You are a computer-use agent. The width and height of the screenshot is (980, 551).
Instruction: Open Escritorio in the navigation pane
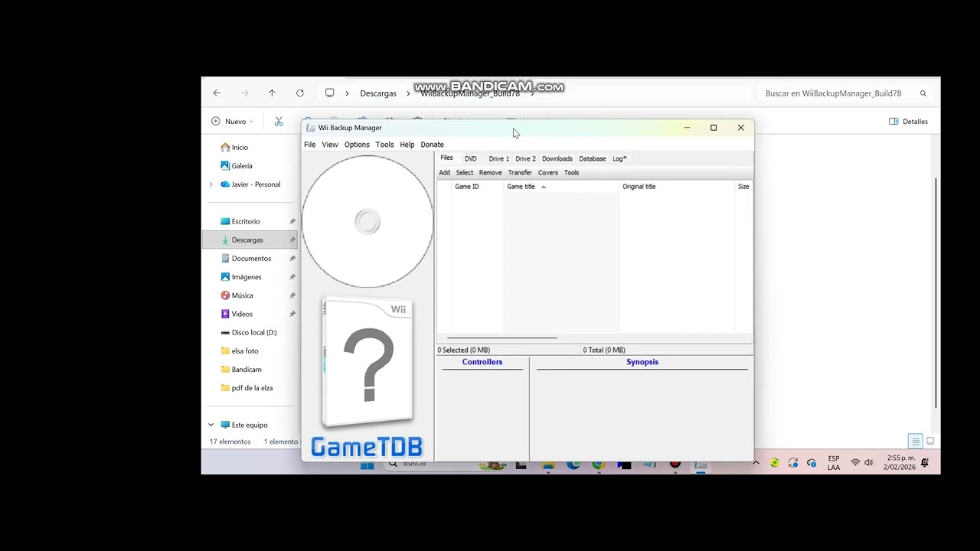pyautogui.click(x=250, y=221)
